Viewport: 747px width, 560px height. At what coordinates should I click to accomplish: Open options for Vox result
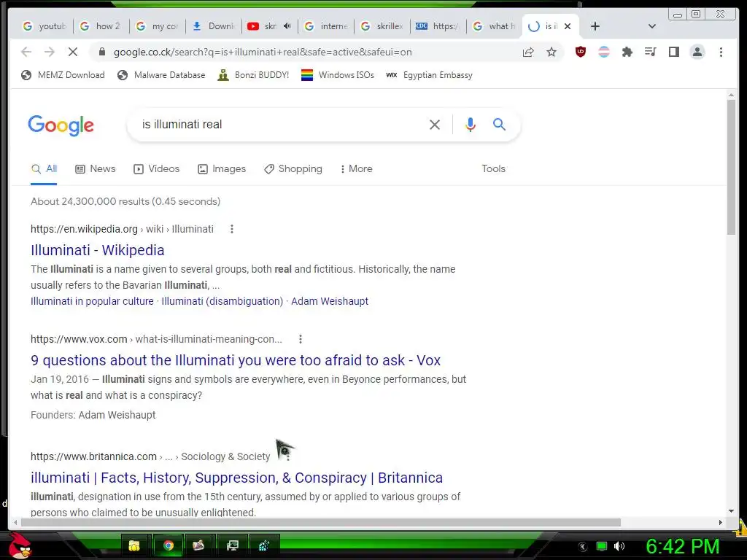click(300, 339)
